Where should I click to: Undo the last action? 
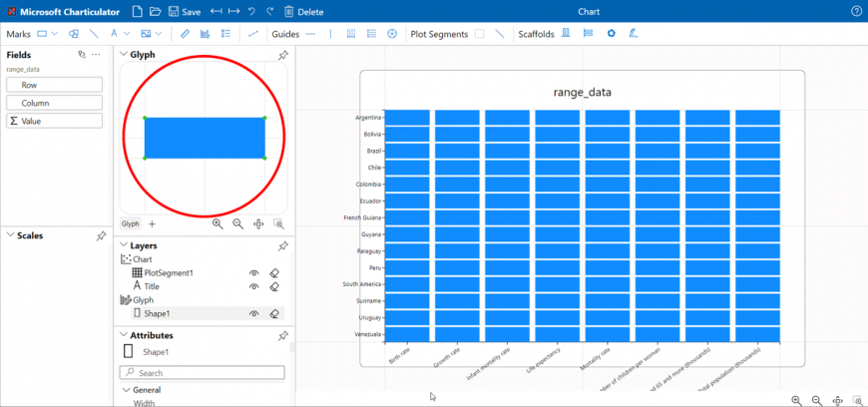tap(251, 12)
